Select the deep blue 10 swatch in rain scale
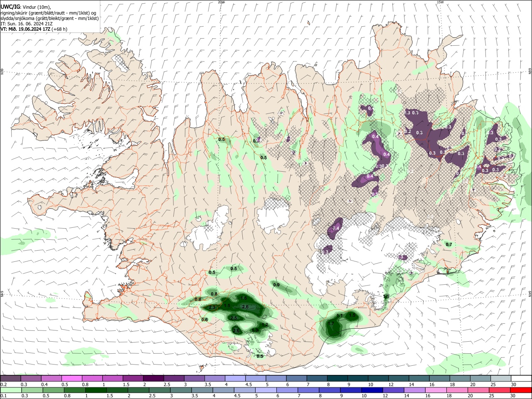The image size is (532, 399). (x=372, y=390)
